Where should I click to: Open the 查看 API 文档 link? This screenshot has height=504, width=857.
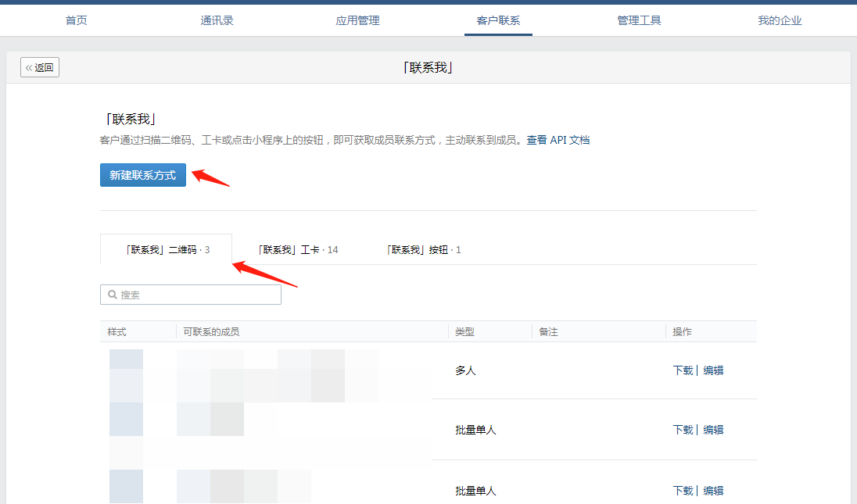point(558,141)
